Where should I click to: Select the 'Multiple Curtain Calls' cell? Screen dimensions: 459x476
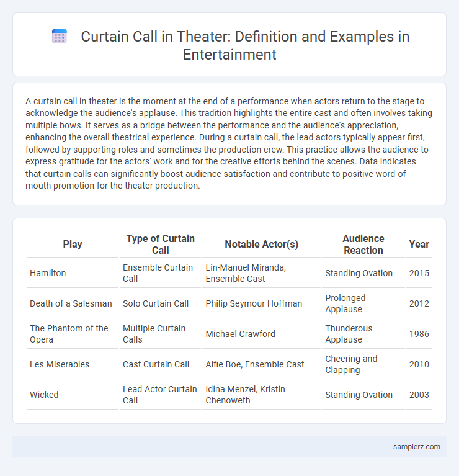click(x=160, y=334)
